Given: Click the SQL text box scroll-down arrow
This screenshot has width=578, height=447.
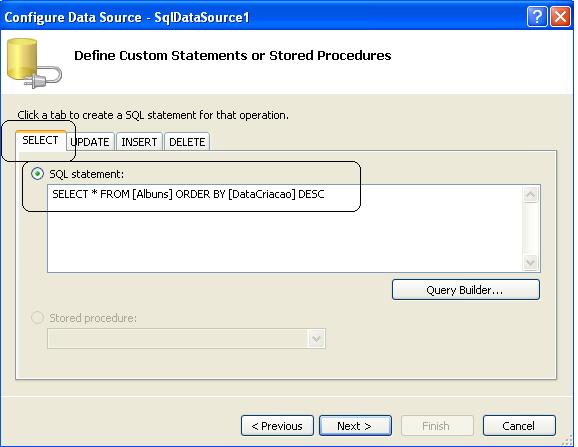Looking at the screenshot, I should 531,262.
